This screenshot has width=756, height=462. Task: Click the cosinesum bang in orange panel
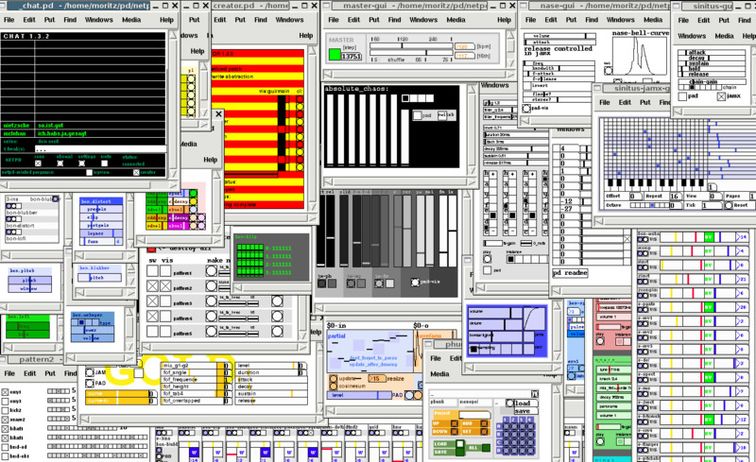click(333, 386)
